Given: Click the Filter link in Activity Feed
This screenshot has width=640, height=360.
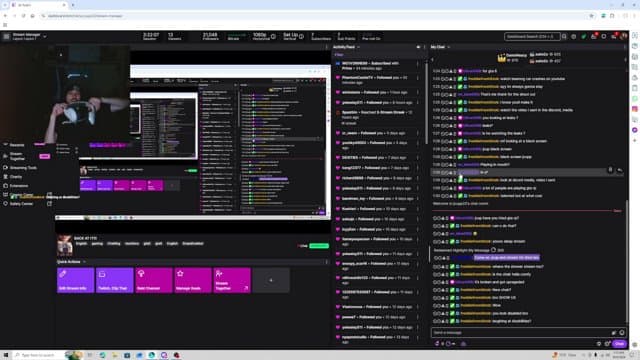Looking at the screenshot, I should (339, 54).
